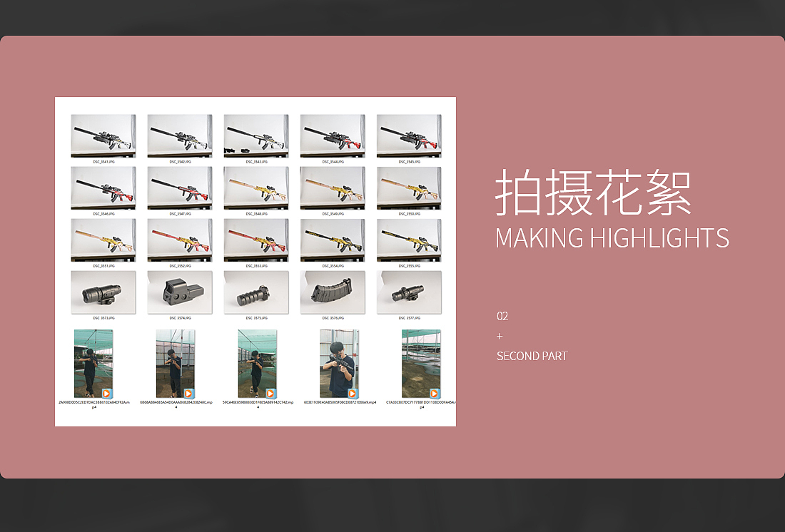This screenshot has width=785, height=532.
Task: Click the label DSC_3555.JPG
Action: tap(410, 265)
